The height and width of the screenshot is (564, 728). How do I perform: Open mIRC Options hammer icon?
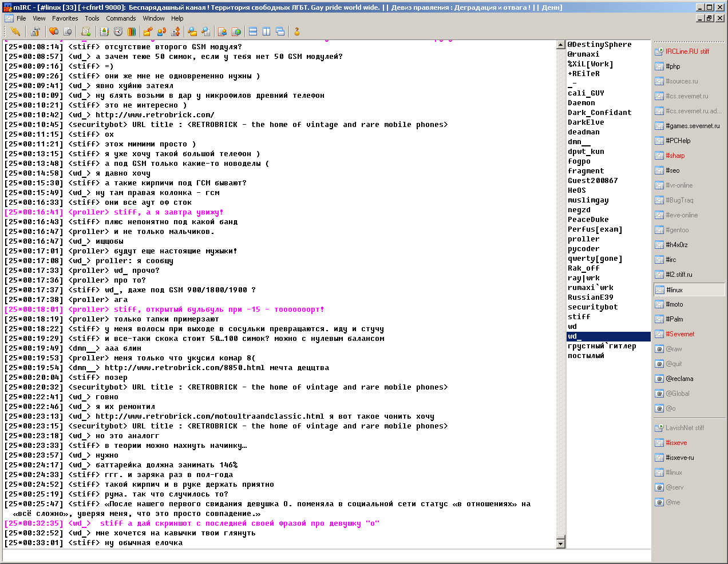pos(35,31)
